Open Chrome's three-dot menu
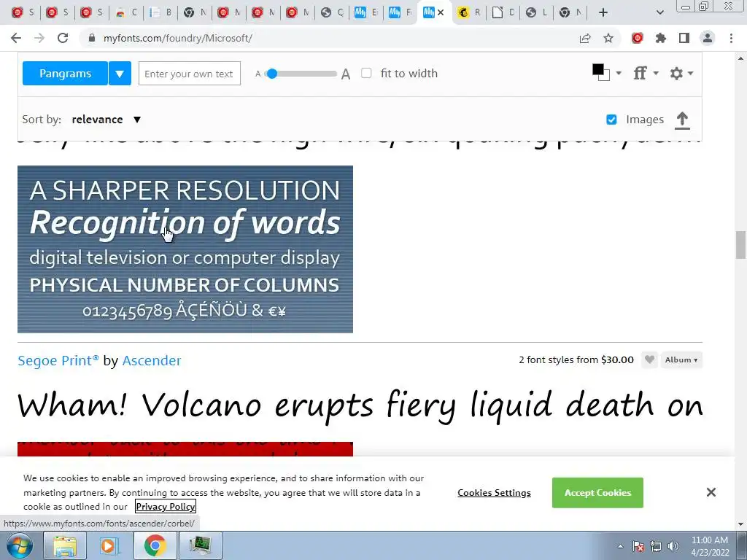Screen dimensions: 747x560 coord(731,38)
